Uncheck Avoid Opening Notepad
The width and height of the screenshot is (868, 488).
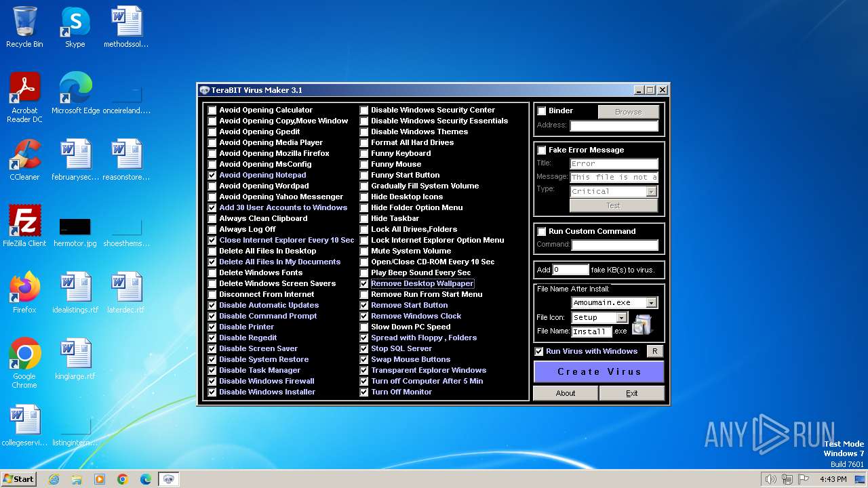click(x=212, y=175)
